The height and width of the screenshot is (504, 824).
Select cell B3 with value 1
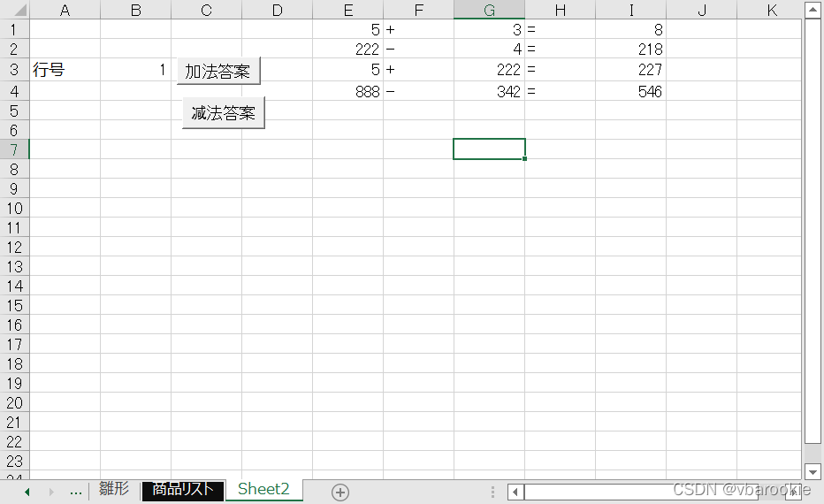click(135, 69)
